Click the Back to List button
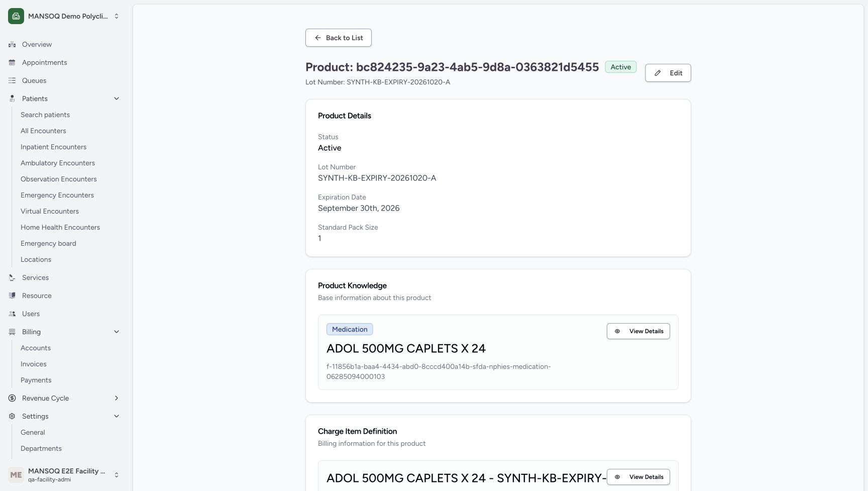Viewport: 868px width, 491px height. (339, 38)
